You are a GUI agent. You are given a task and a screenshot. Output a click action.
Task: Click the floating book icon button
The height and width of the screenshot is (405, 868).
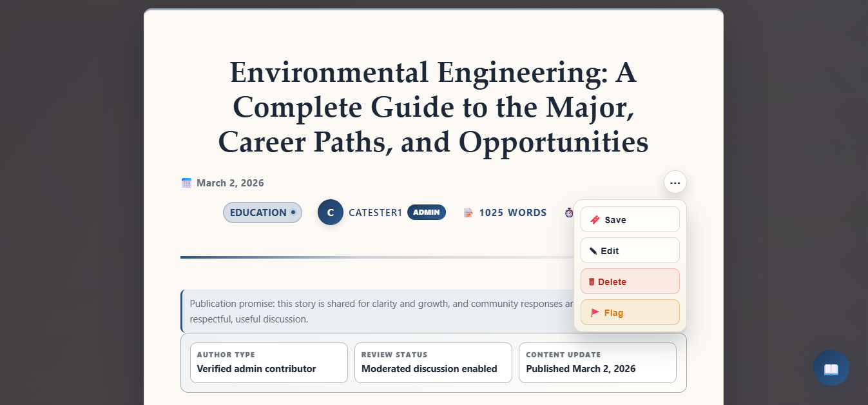(x=831, y=368)
